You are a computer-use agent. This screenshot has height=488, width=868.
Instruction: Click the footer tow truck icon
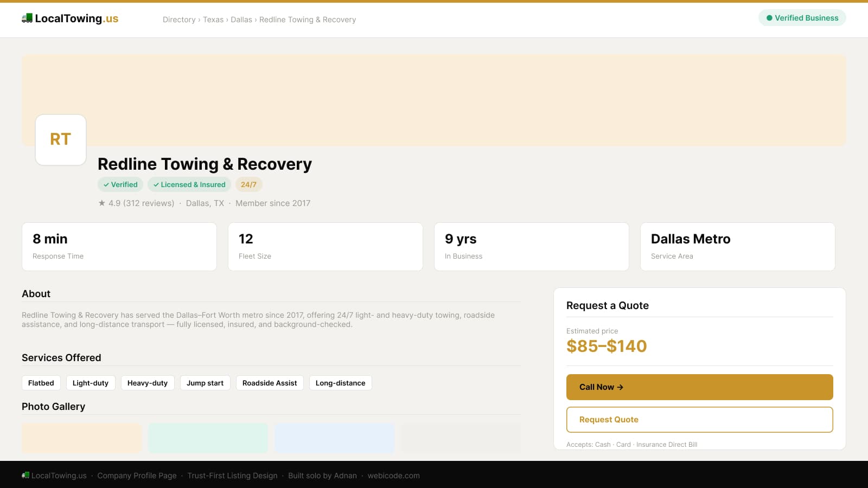tap(25, 476)
